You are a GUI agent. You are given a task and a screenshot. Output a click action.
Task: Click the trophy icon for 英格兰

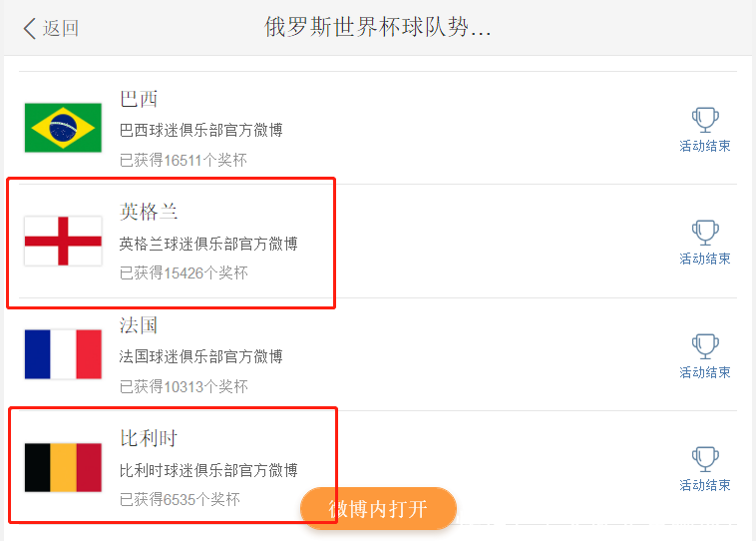pyautogui.click(x=705, y=233)
